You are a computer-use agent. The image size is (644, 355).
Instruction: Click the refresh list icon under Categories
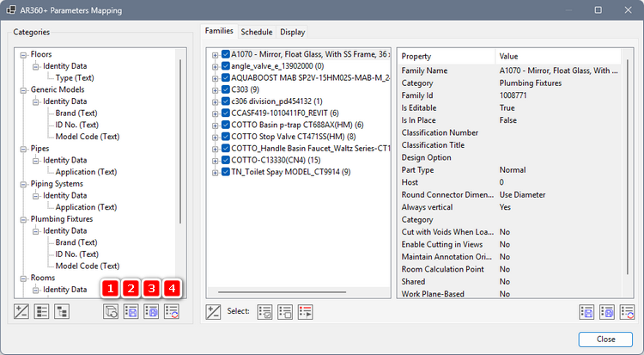(x=172, y=311)
